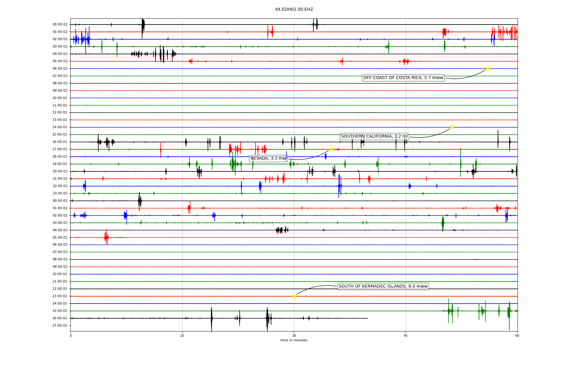The image size is (588, 368).
Task: Click the 06:00:02 label beside Costa Rica trace
Action: pos(60,69)
